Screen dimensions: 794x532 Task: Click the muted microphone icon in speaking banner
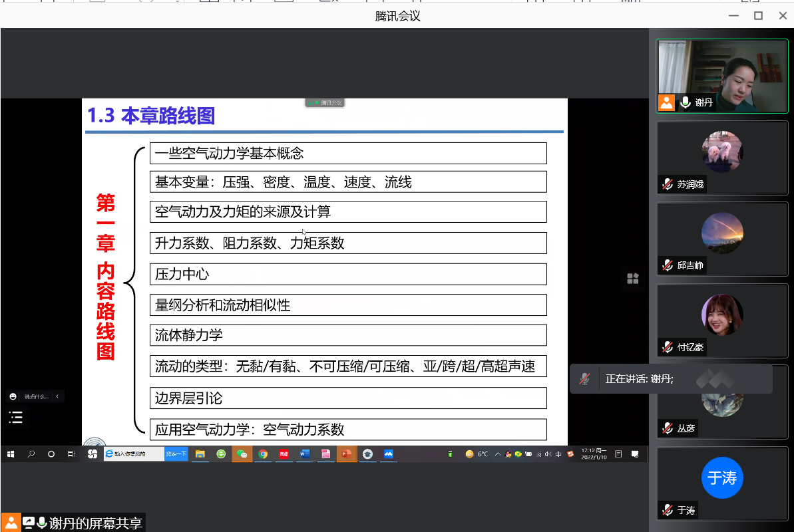pos(584,378)
